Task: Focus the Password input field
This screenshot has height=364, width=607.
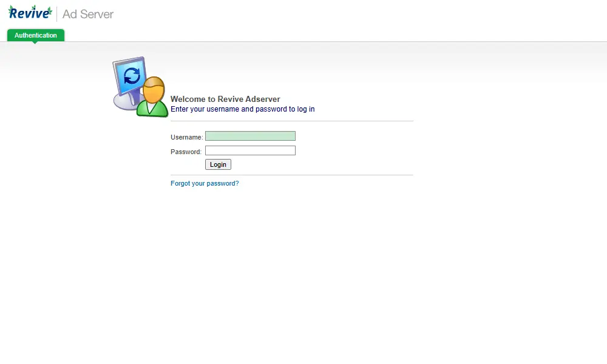Action: coord(250,150)
